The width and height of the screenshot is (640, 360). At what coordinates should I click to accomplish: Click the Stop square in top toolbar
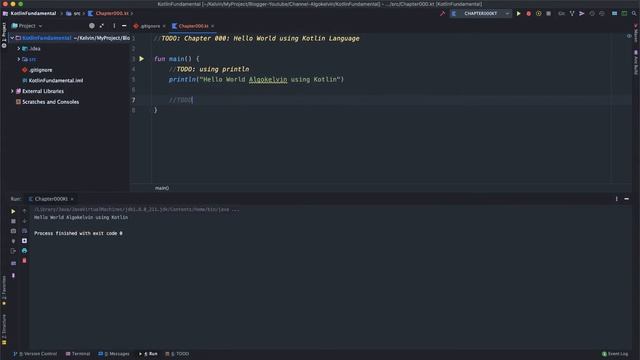(x=549, y=13)
